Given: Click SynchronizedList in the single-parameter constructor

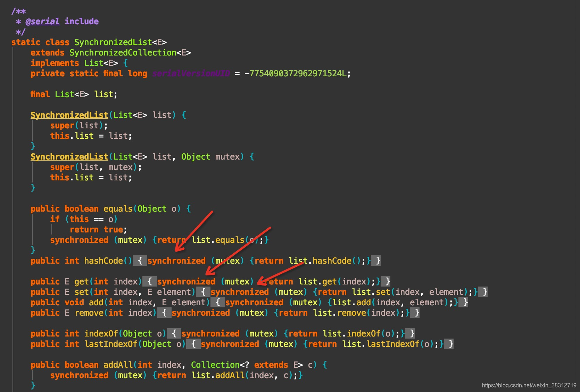Looking at the screenshot, I should (x=69, y=115).
